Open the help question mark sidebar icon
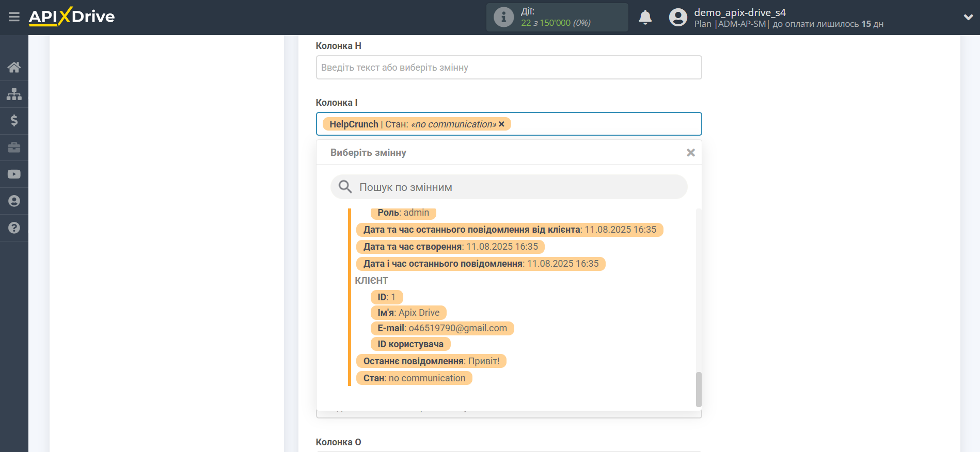Screen dimensions: 980x452 14,228
